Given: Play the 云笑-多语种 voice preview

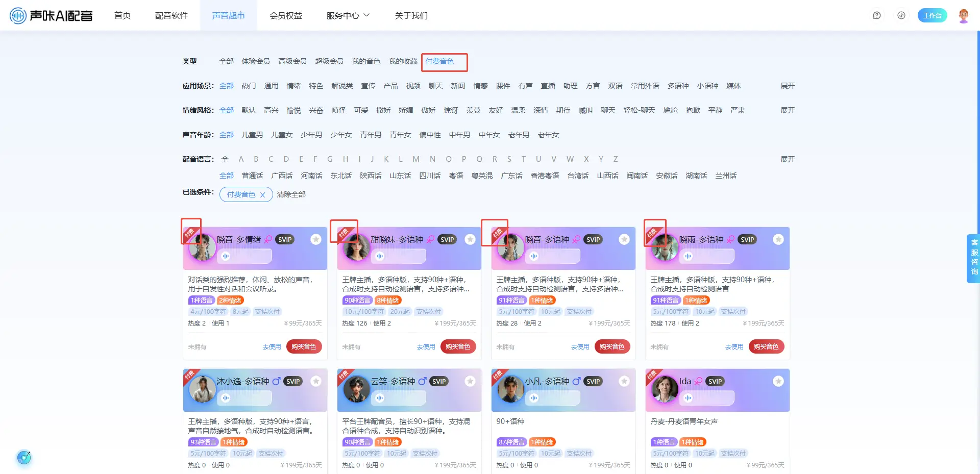Looking at the screenshot, I should [380, 398].
